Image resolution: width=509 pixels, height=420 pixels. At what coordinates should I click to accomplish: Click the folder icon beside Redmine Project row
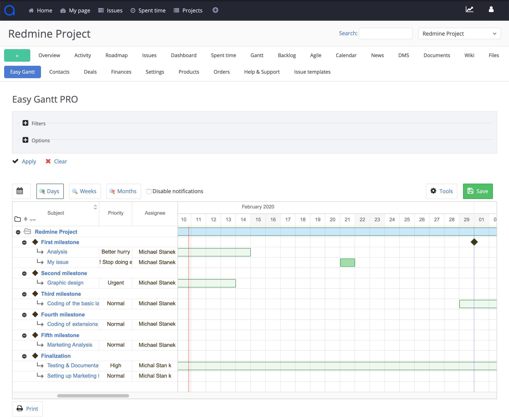point(27,231)
